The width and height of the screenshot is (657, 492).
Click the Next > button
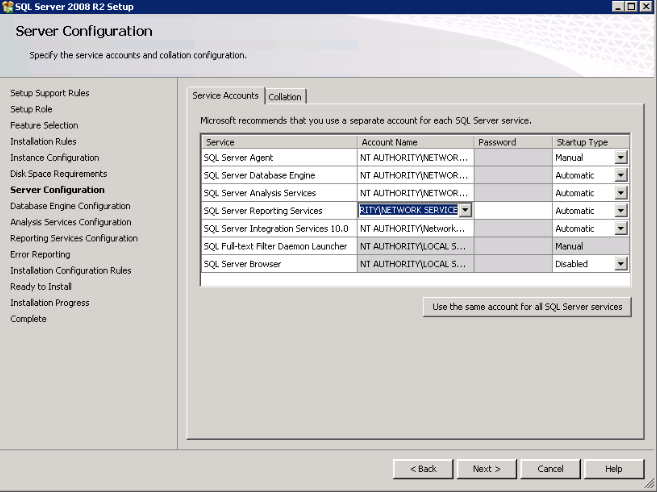click(486, 469)
